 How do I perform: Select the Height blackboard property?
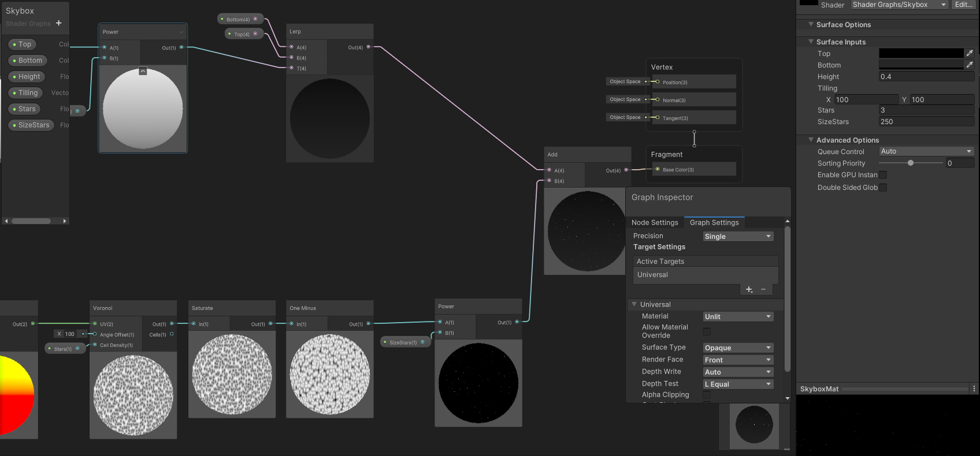tap(27, 77)
